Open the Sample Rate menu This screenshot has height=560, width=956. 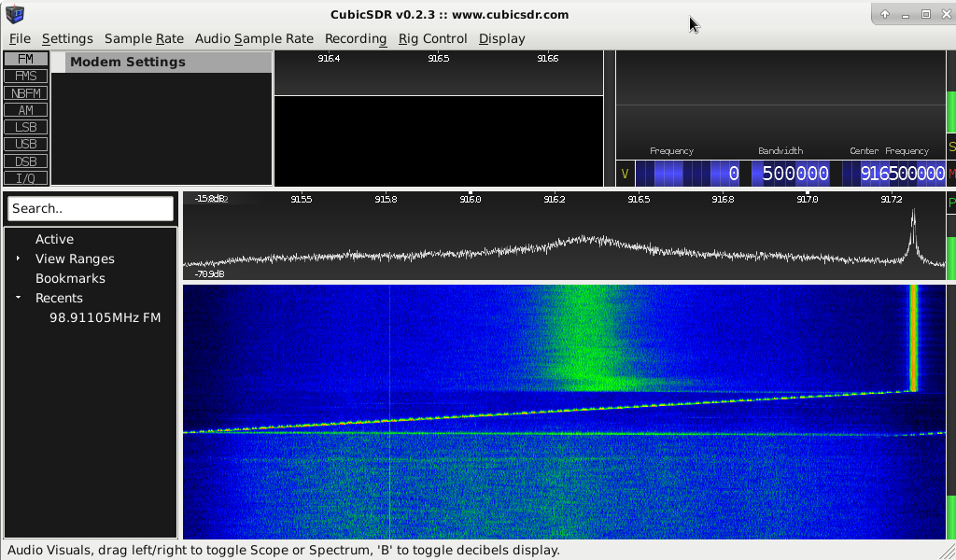(144, 38)
